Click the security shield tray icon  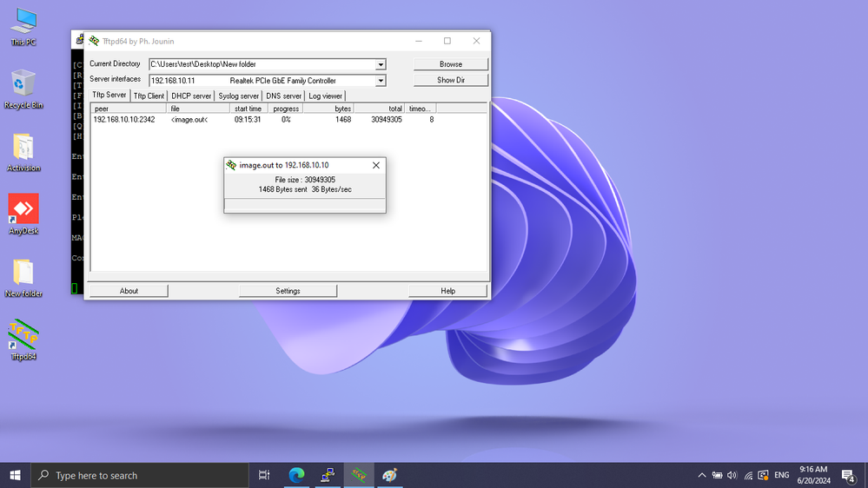(764, 475)
